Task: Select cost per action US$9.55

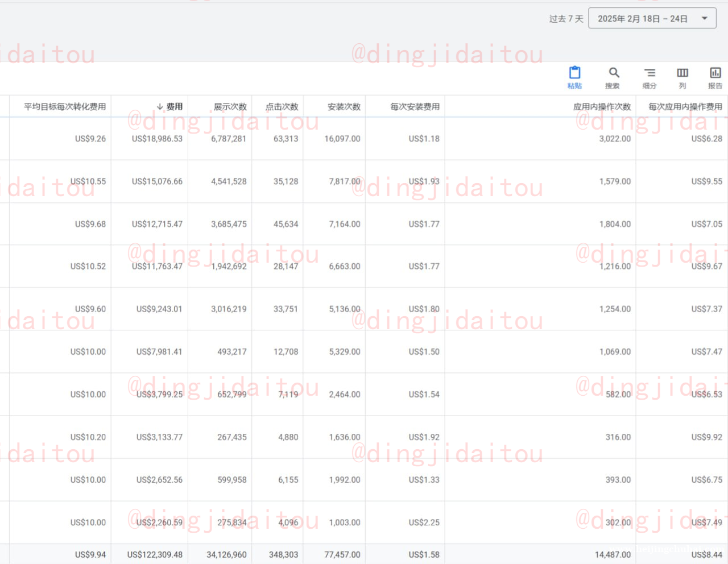Action: (x=707, y=181)
